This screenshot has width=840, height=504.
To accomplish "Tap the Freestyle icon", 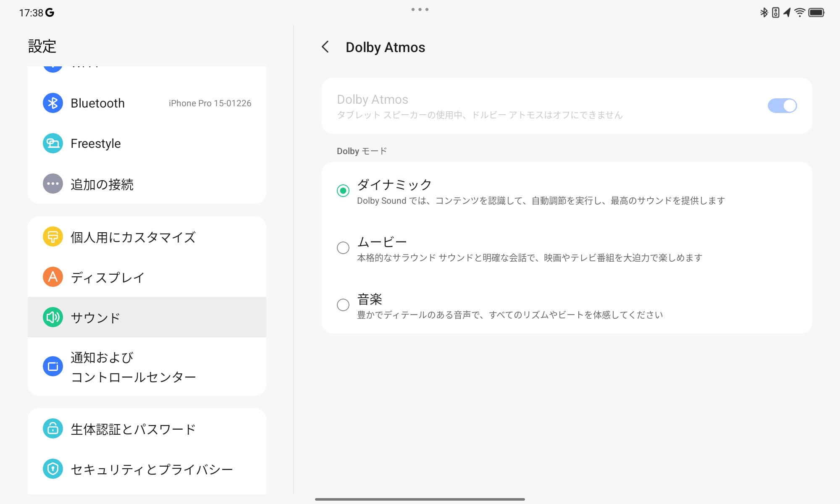I will [x=53, y=143].
